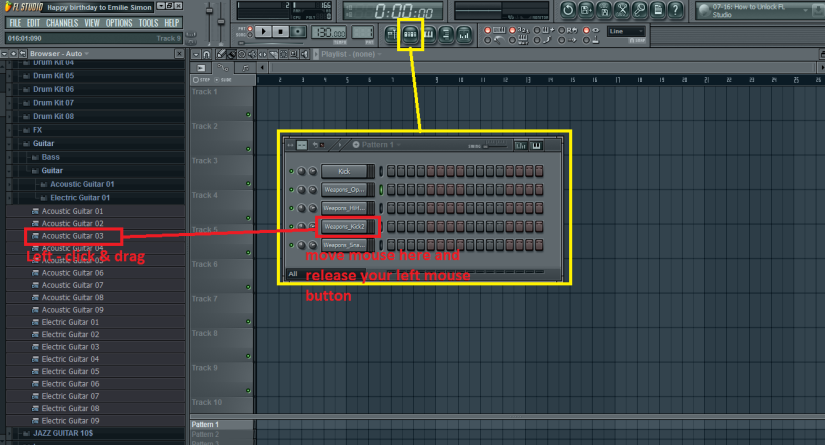
Task: Choose the Zoom tool in Playlist toolbar
Action: click(x=294, y=54)
